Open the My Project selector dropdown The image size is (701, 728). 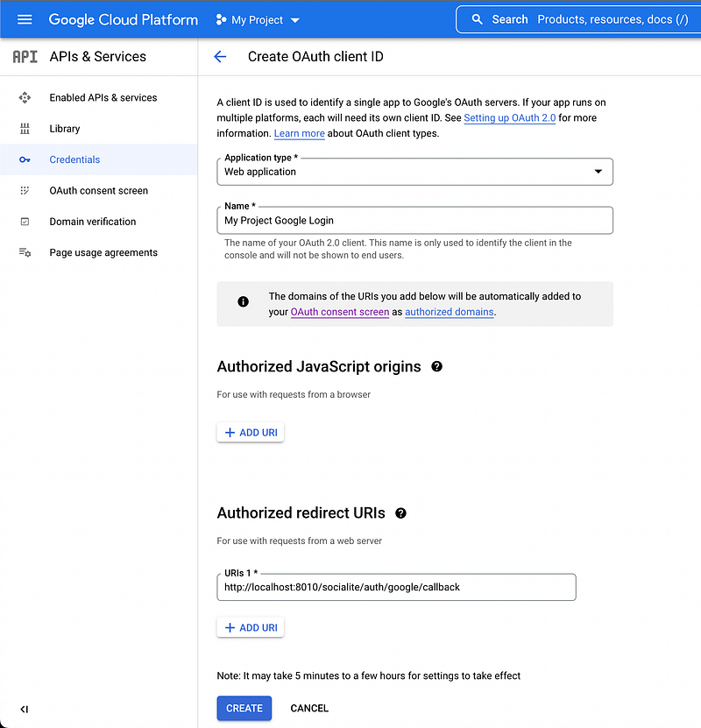coord(258,20)
